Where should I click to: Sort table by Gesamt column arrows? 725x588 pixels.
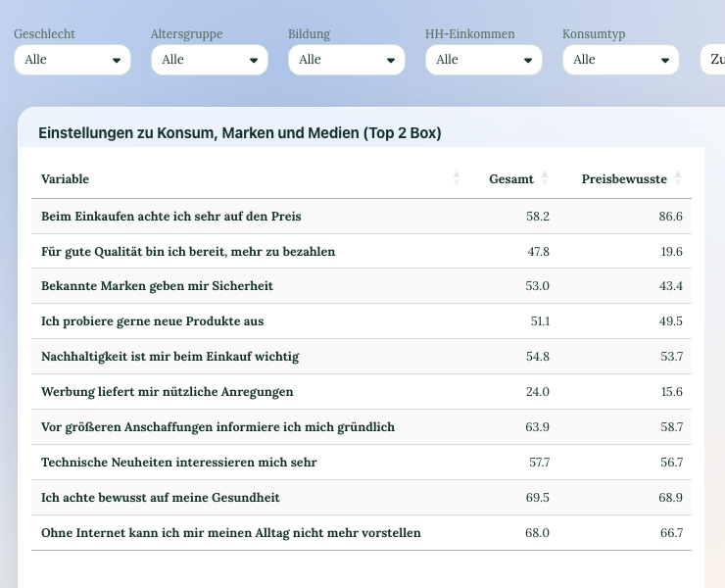(x=545, y=178)
